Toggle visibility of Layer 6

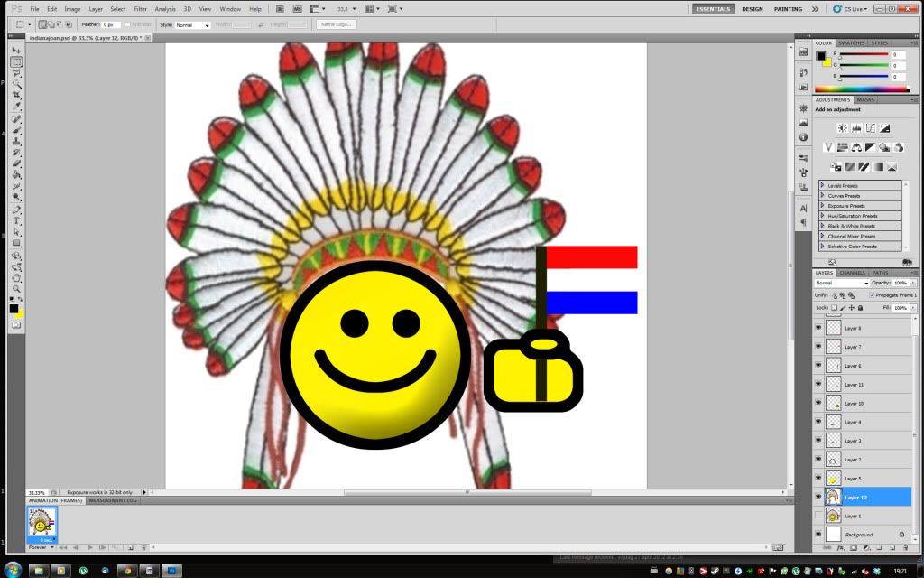818,365
